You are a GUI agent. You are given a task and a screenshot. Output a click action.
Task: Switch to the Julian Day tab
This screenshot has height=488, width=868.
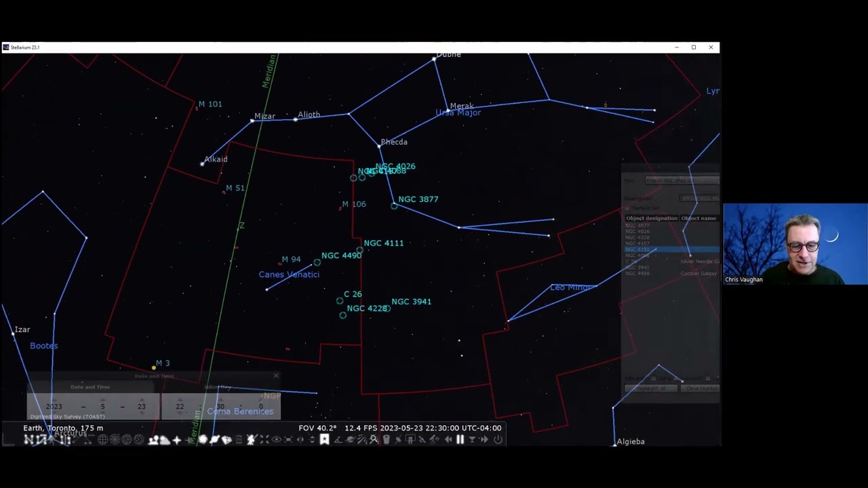218,387
